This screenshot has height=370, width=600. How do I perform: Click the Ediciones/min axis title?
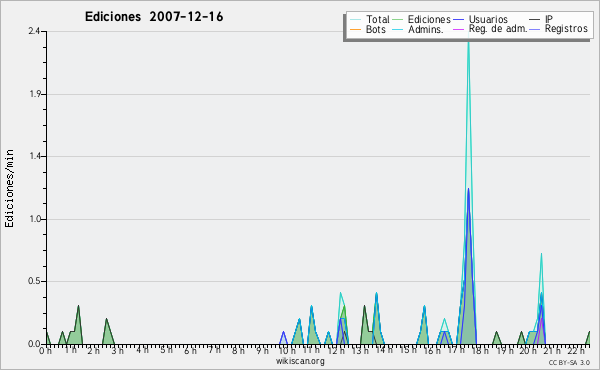point(9,188)
